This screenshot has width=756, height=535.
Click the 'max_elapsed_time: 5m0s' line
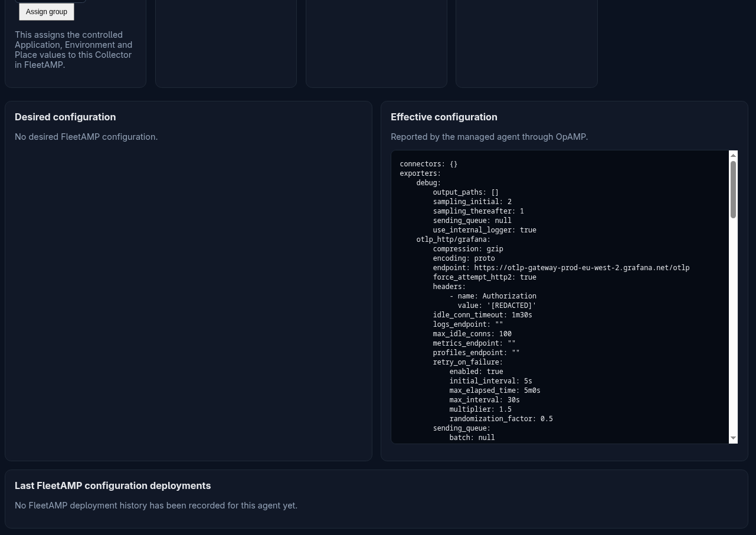pos(495,390)
